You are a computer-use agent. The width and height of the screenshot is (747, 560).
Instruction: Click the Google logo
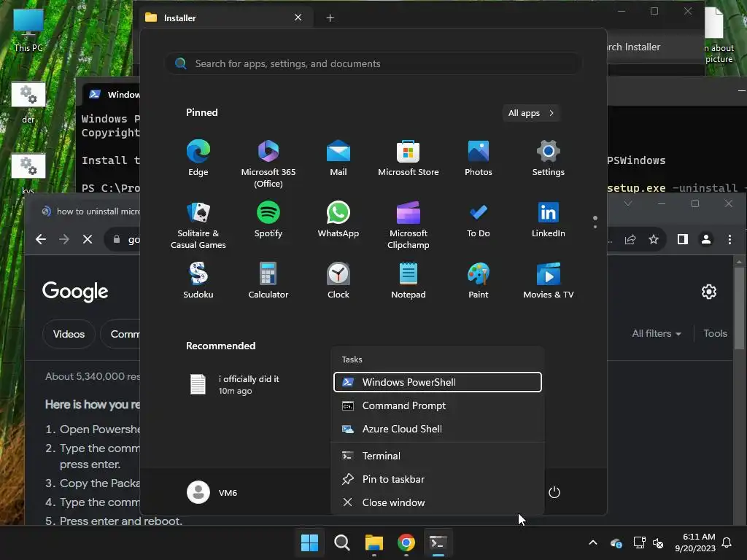[x=75, y=292]
